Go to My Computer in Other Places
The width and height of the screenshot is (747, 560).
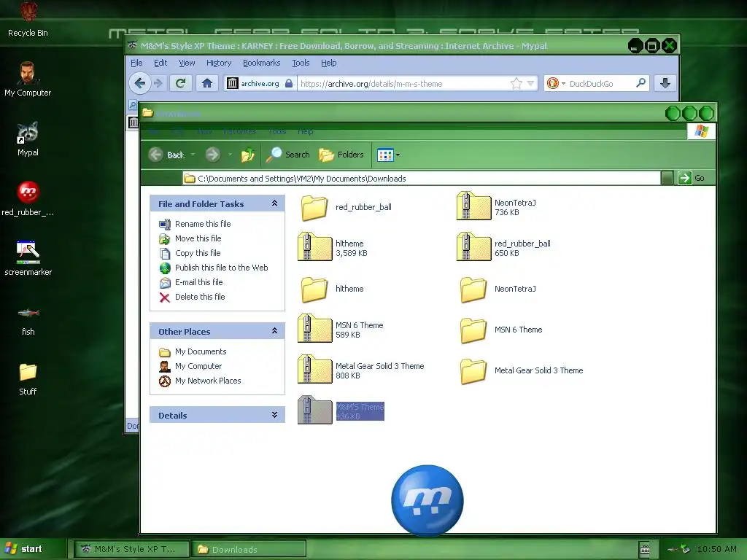click(x=198, y=366)
